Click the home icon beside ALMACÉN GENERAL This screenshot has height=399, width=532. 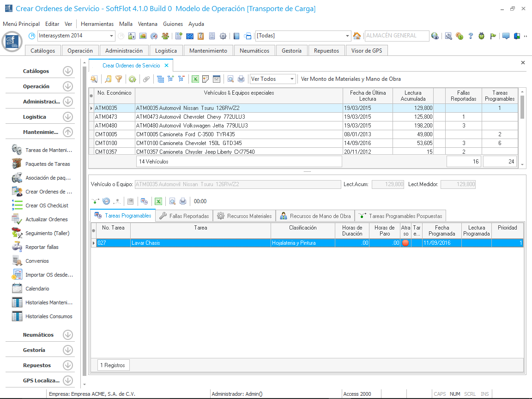pos(357,36)
